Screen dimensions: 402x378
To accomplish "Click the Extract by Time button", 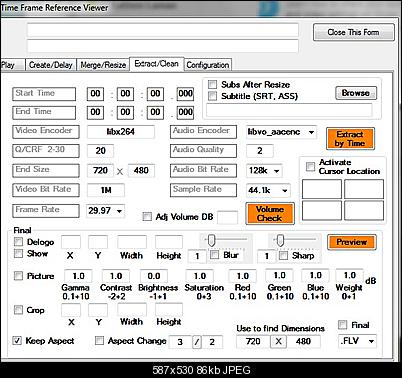I will click(x=350, y=139).
